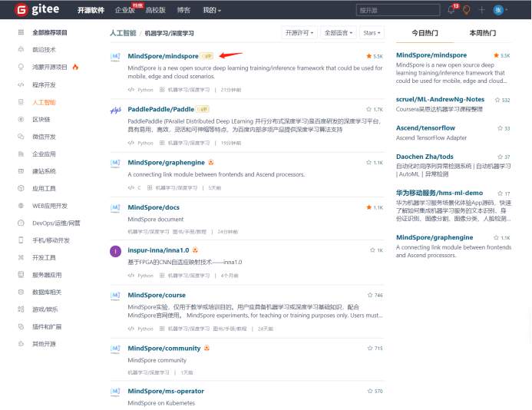This screenshot has width=532, height=410.
Task: Click the sidebar icon for 建站系统
Action: 21,171
